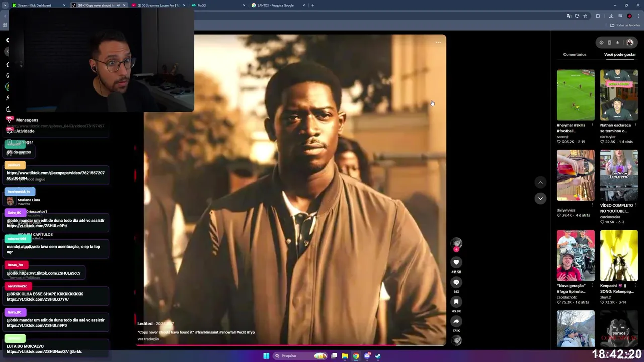Screen dimensions: 644x362
Task: Open the spinning sound disc icon
Action: [x=456, y=340]
